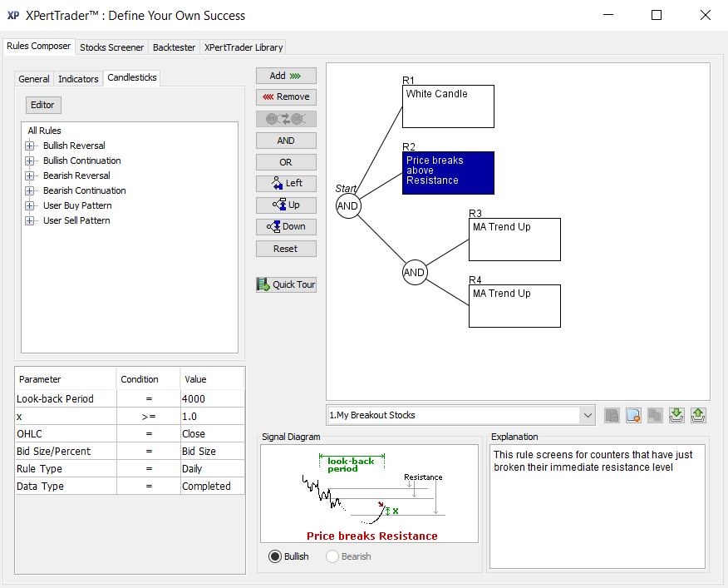
Task: Click the Remove rule button
Action: tap(286, 97)
